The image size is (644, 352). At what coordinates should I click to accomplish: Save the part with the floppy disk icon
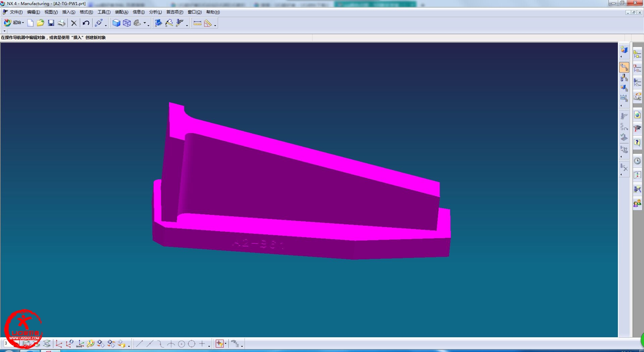pos(51,23)
